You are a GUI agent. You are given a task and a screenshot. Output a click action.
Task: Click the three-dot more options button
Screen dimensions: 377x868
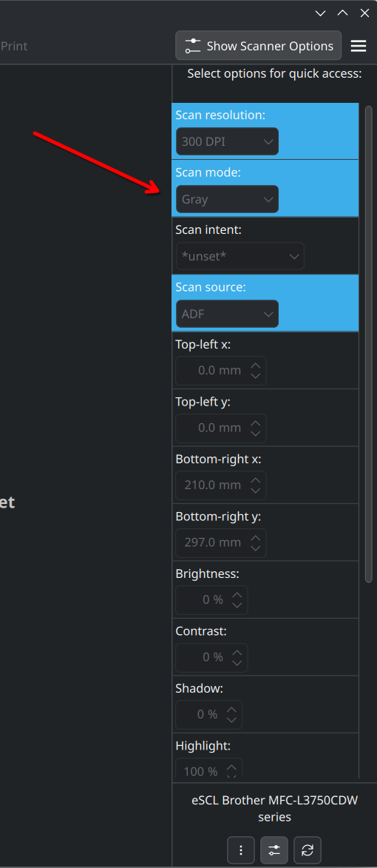click(x=241, y=850)
